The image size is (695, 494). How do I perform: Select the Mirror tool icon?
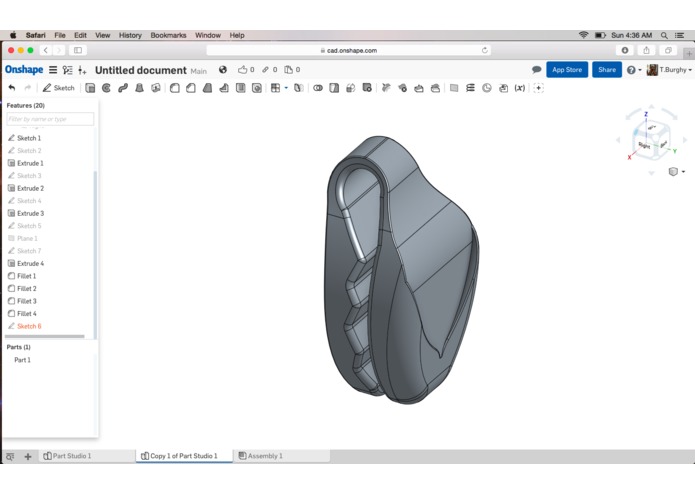pos(299,88)
